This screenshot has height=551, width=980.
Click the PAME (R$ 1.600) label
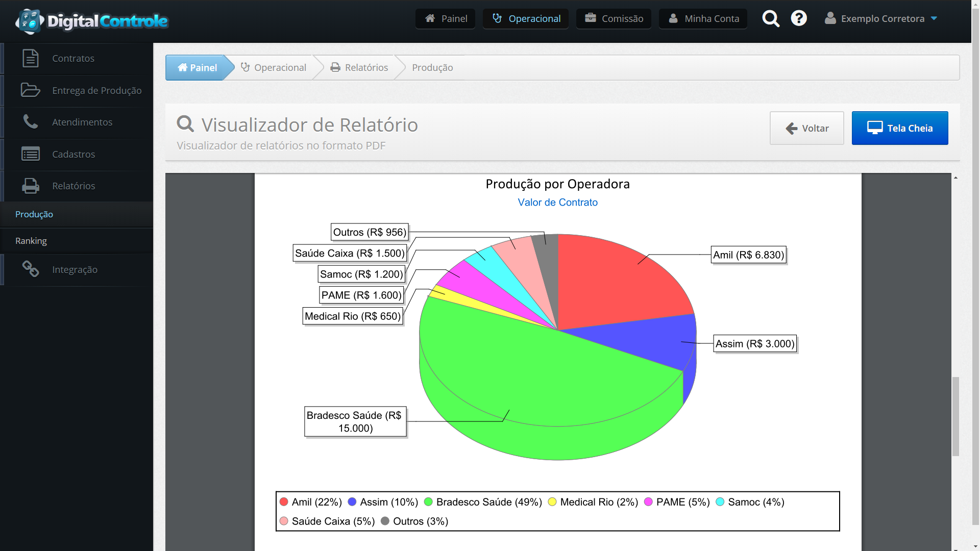[x=361, y=295]
